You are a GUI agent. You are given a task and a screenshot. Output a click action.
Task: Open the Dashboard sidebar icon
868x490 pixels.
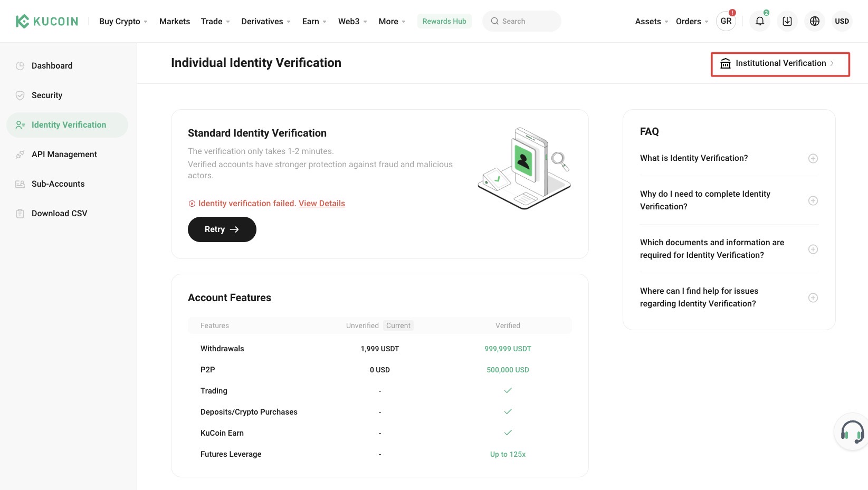[x=20, y=65]
